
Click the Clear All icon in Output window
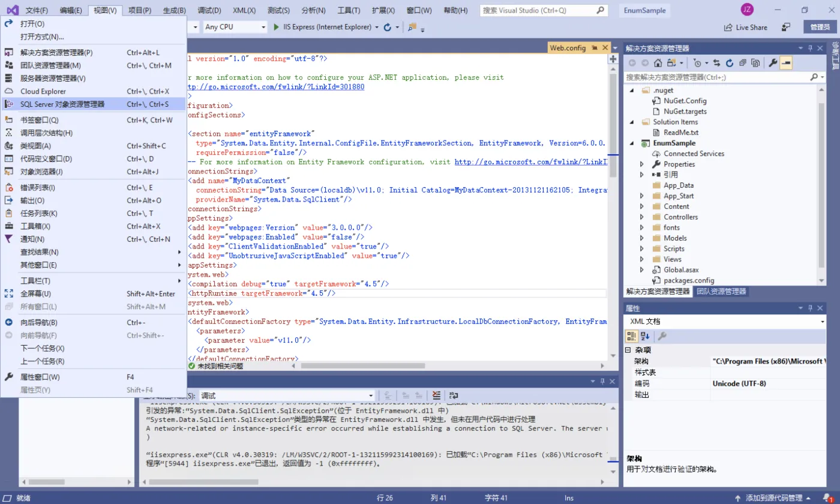[x=436, y=395]
